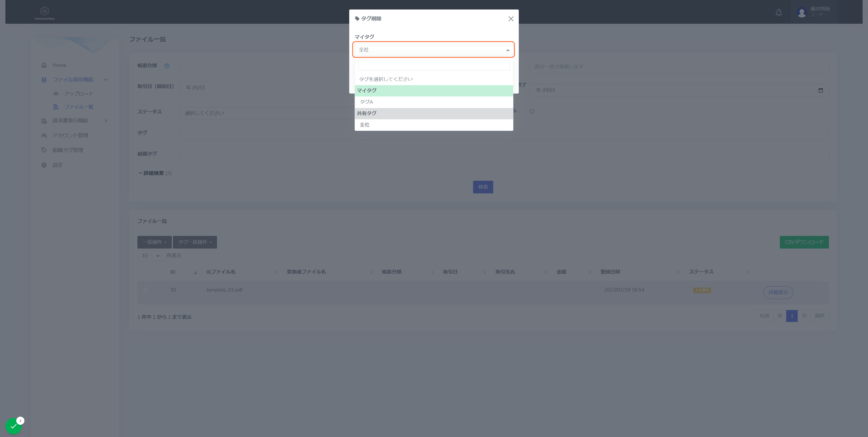
Task: Sort by the ID column arrows
Action: [196, 272]
